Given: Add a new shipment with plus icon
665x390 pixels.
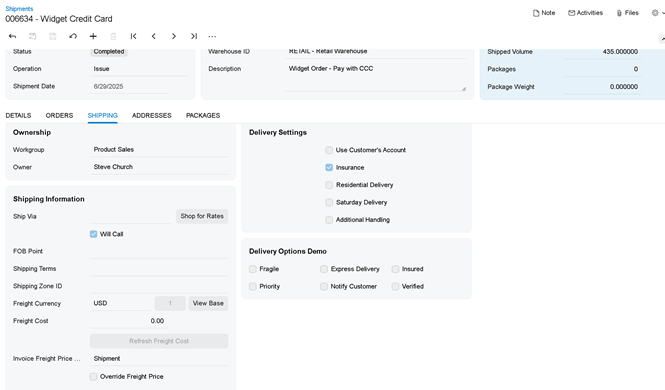Looking at the screenshot, I should pos(93,36).
